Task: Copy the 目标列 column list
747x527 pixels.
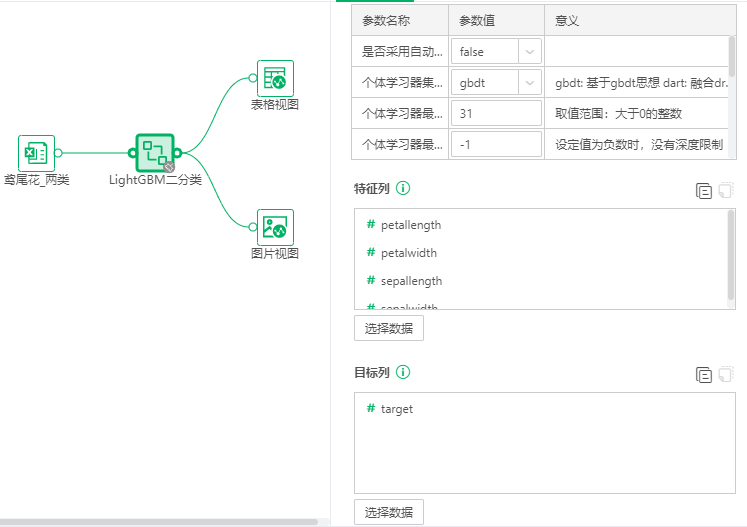Action: (x=704, y=375)
